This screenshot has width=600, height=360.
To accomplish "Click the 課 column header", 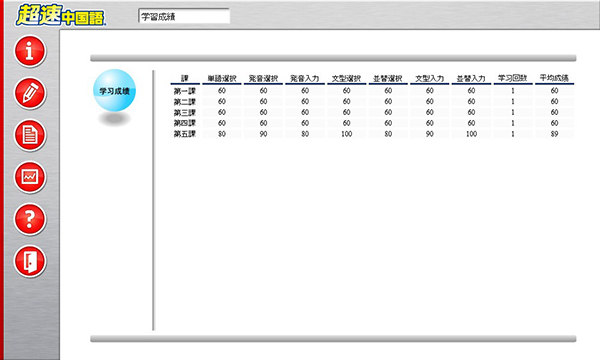I will [x=185, y=78].
